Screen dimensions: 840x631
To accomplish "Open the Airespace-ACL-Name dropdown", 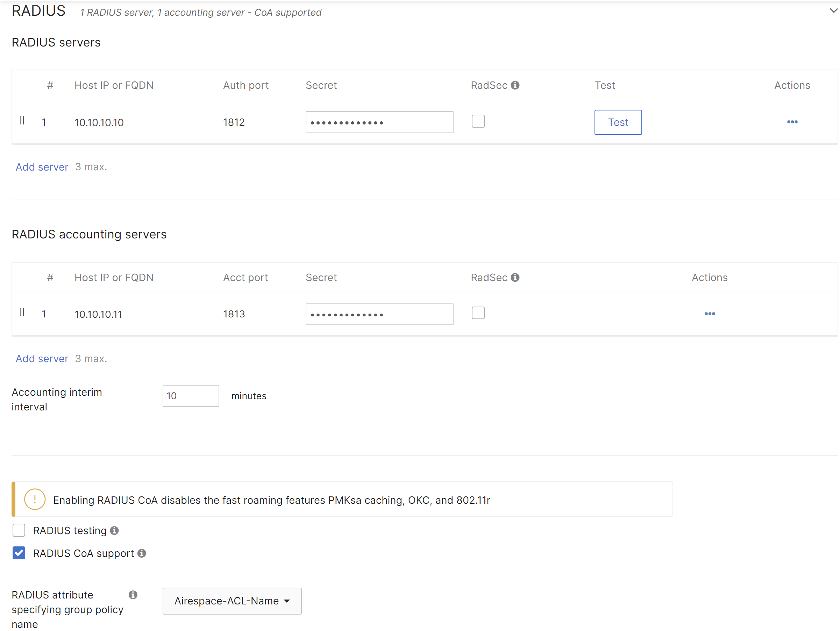I will [232, 601].
